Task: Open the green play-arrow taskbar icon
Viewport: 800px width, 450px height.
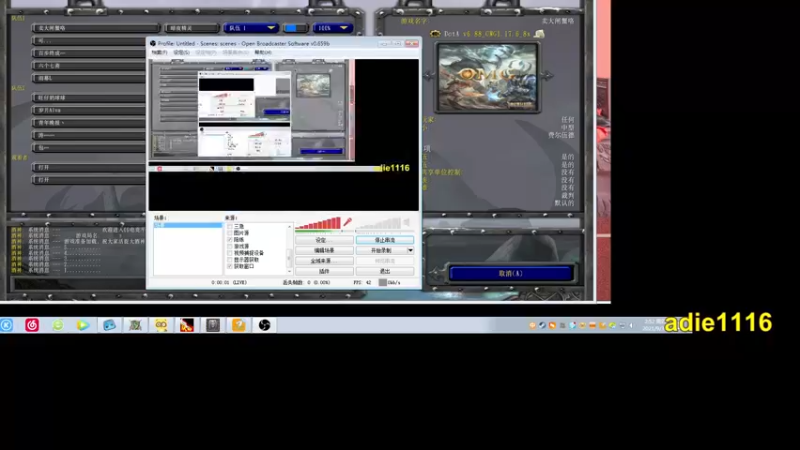Action: coord(83,325)
